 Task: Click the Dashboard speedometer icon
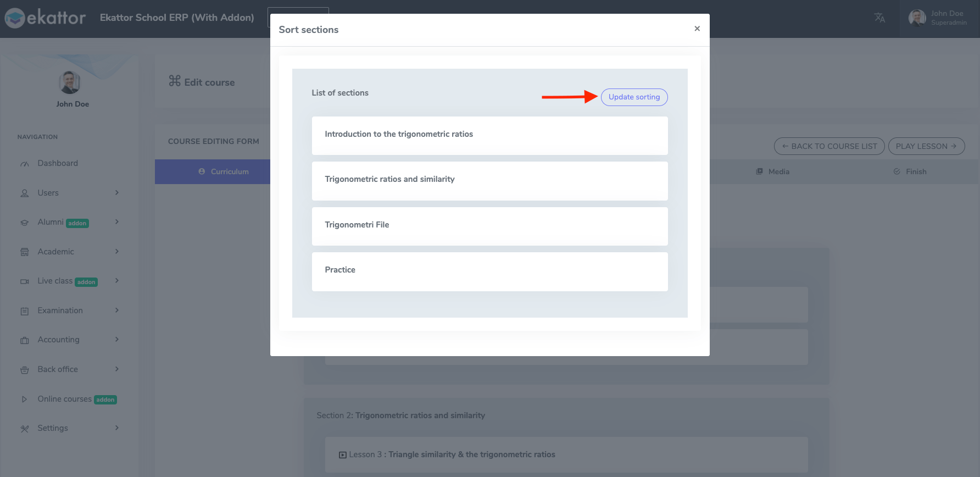point(25,164)
